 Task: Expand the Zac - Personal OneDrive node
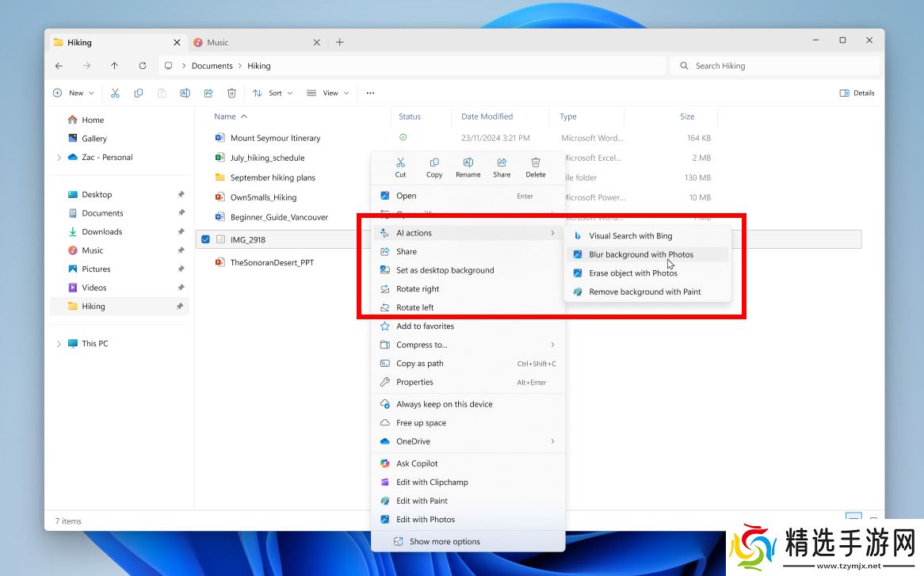click(59, 158)
